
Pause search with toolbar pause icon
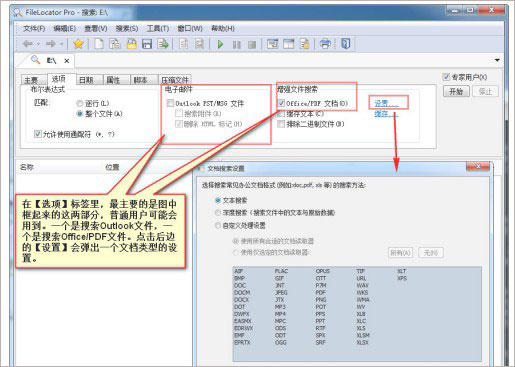237,44
